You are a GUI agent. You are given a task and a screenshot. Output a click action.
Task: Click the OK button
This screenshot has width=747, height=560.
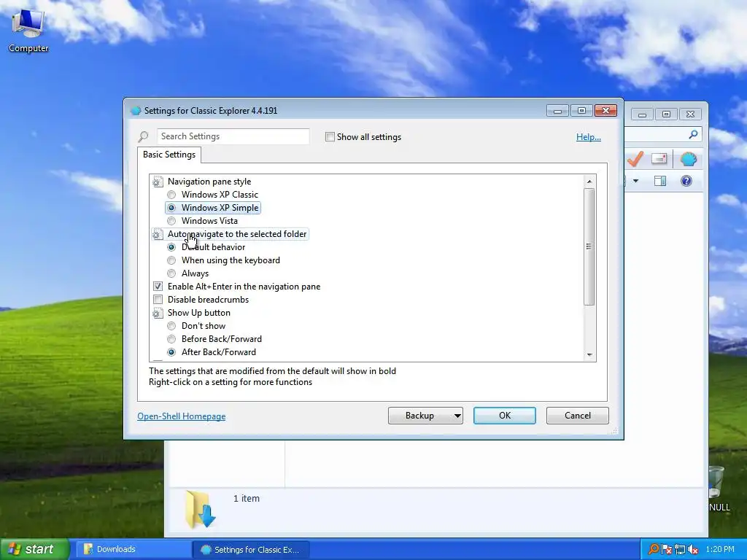click(x=505, y=416)
